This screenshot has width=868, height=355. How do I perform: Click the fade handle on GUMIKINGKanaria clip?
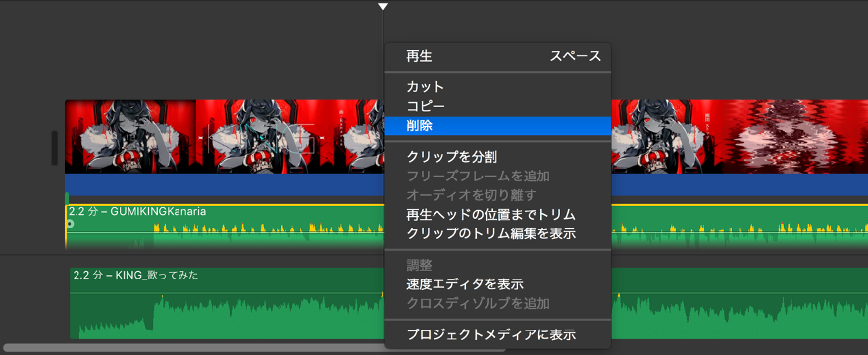(x=70, y=224)
